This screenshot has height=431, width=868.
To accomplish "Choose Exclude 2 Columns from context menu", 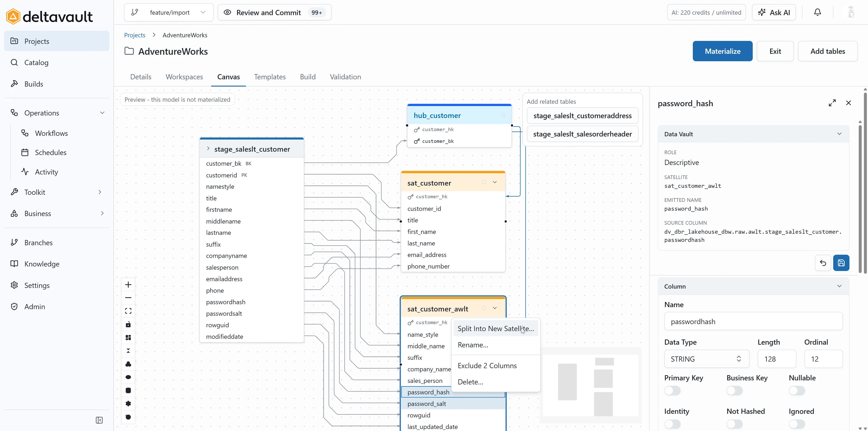I will tap(496, 366).
